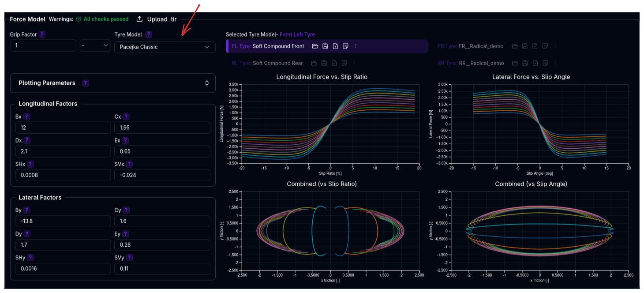Viewport: 644px width, 293px height.
Task: Select the RL Tyre Soft Compound Rear tab
Action: click(x=267, y=63)
